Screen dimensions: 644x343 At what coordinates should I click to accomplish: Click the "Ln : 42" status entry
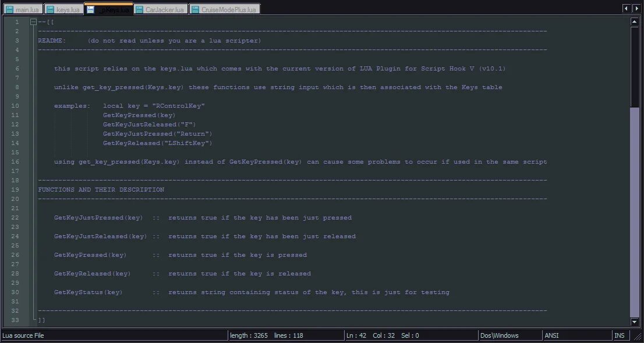[x=356, y=335]
